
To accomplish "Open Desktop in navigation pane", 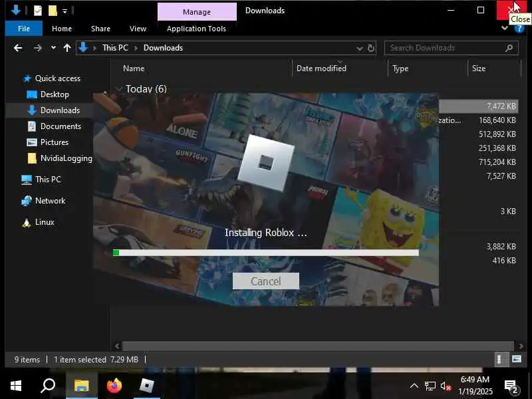I will coord(55,94).
